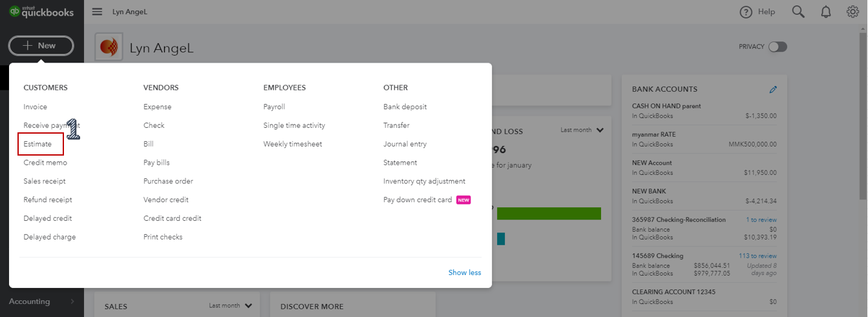The image size is (868, 317).
Task: Choose Transfer under Other
Action: pyautogui.click(x=396, y=125)
